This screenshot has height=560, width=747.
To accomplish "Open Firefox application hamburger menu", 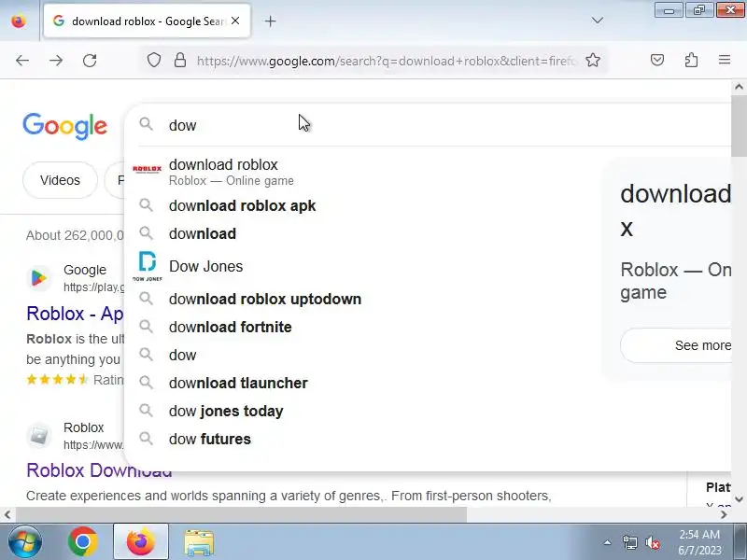I will (725, 60).
